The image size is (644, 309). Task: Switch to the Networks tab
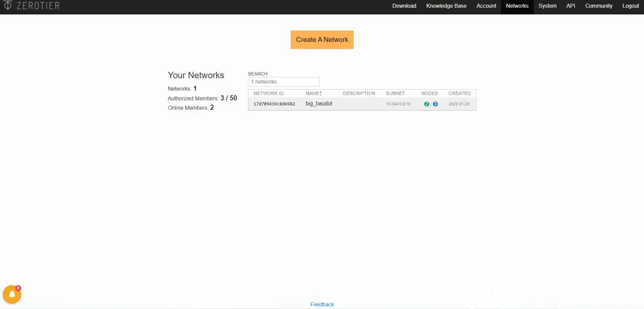517,6
